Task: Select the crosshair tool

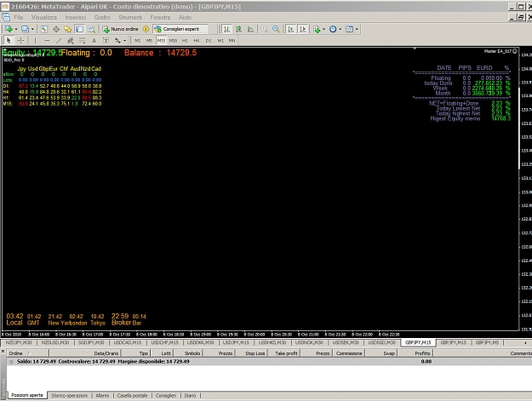Action: (20, 41)
